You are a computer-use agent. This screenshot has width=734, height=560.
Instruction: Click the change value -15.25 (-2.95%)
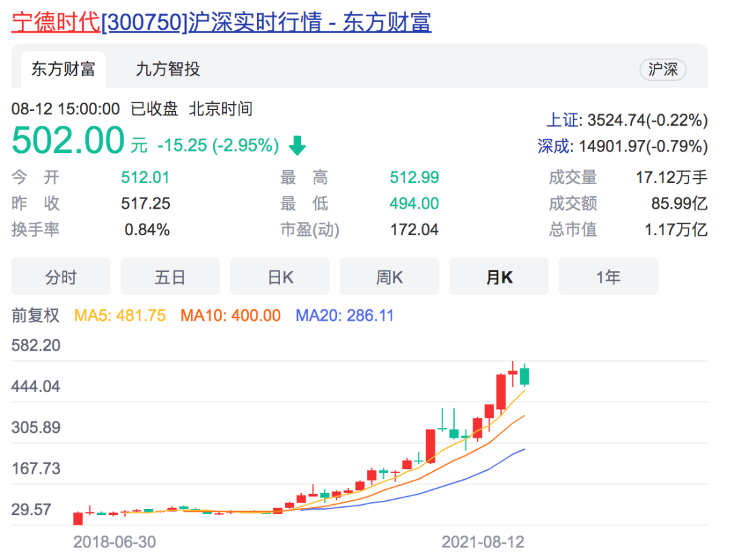point(218,145)
